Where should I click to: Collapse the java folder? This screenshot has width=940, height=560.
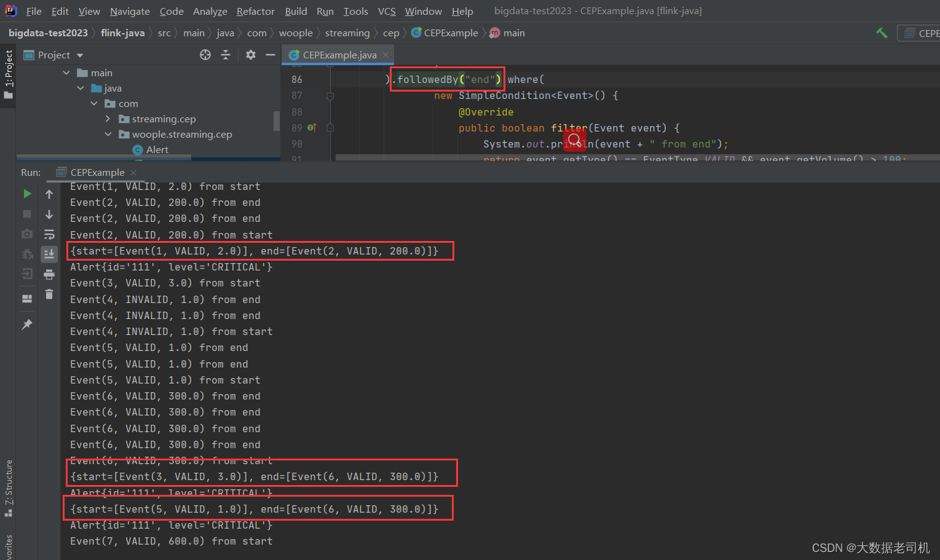point(81,88)
